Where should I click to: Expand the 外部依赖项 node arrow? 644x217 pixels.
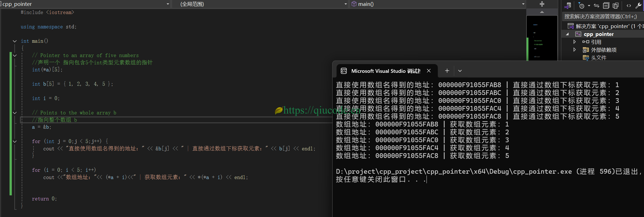pyautogui.click(x=575, y=49)
